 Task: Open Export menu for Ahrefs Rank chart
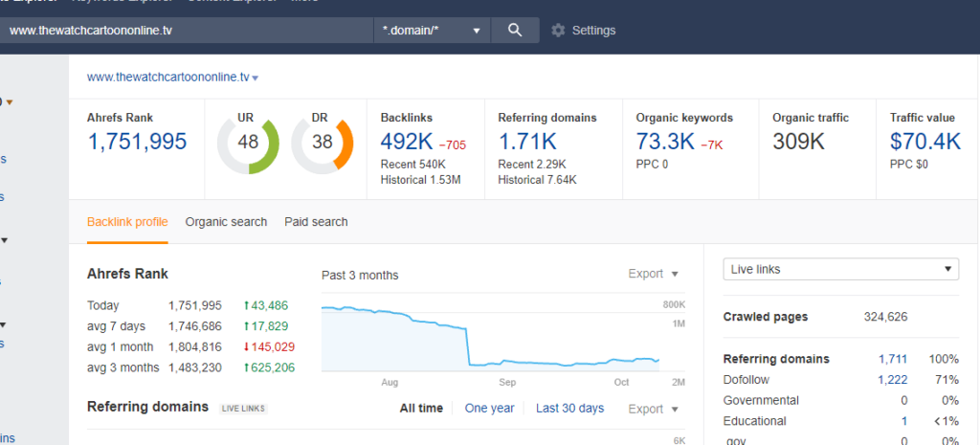pos(653,274)
